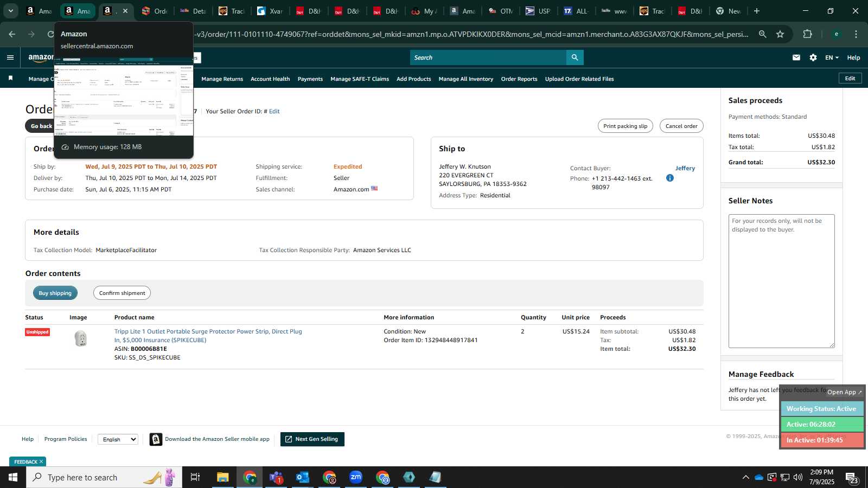Open the Tripp Lite product name link

pyautogui.click(x=208, y=336)
